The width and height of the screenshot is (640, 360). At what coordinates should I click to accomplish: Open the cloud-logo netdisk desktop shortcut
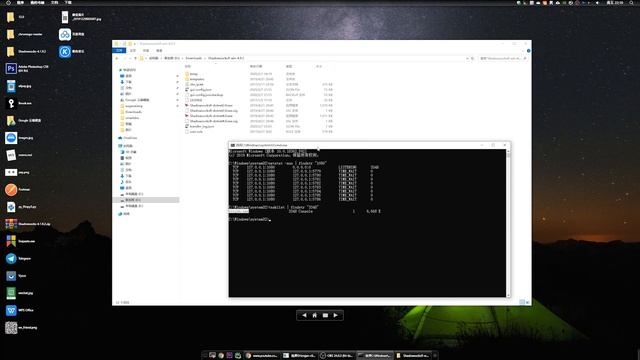point(64,34)
